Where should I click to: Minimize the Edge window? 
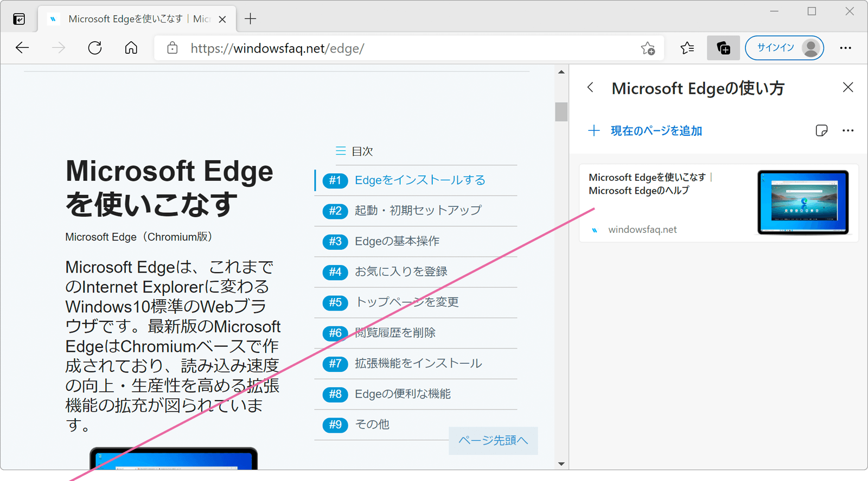[774, 11]
